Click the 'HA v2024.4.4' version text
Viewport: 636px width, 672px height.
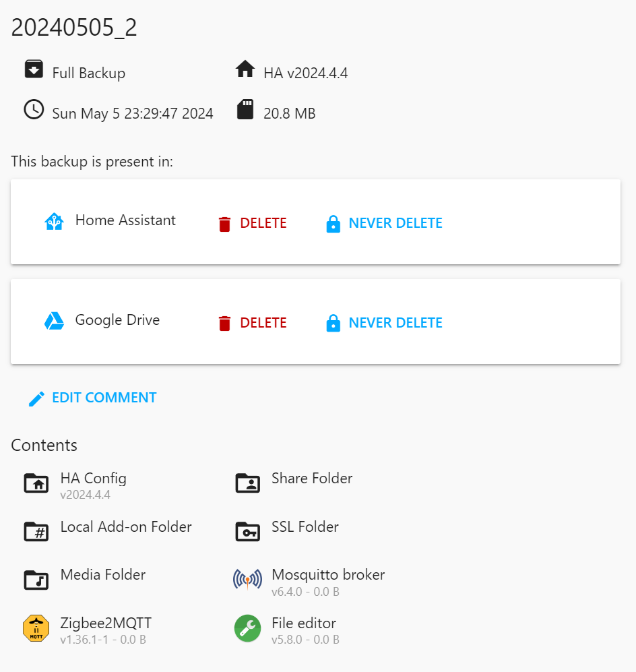[x=306, y=73]
